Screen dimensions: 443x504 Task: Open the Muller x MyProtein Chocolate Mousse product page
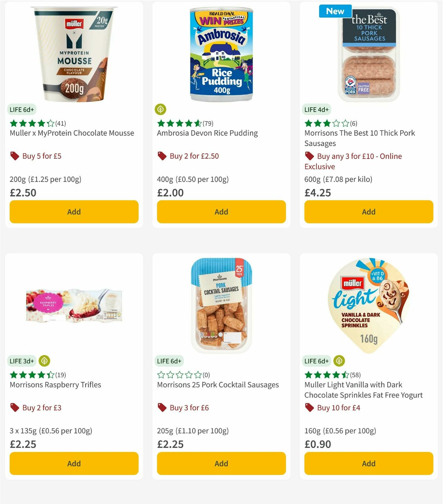72,133
